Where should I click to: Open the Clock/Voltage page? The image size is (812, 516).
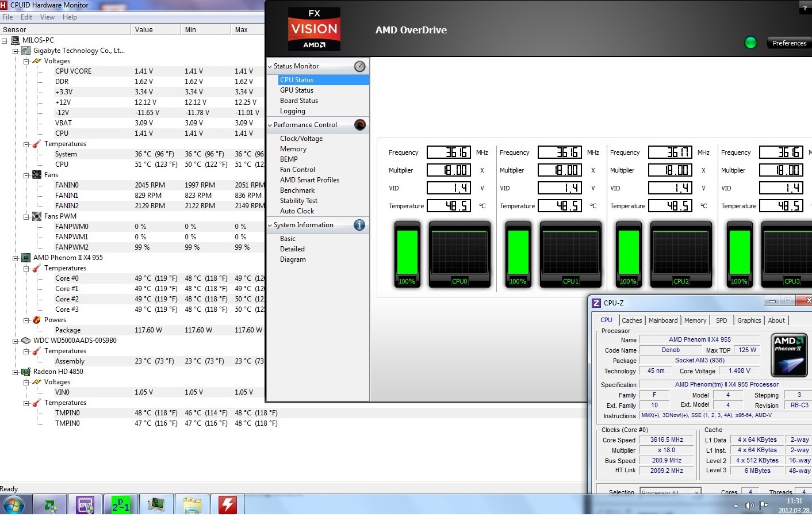coord(301,139)
